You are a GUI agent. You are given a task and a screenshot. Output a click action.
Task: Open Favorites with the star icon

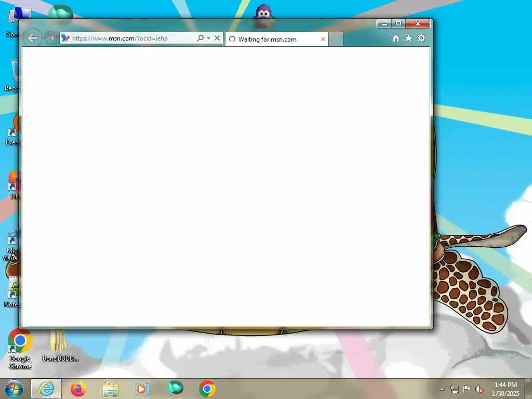click(x=408, y=38)
